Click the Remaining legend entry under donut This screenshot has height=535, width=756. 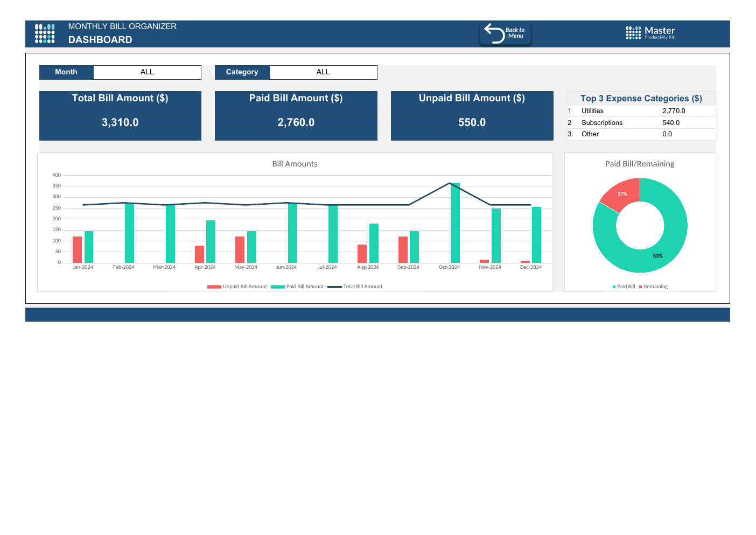coord(653,287)
